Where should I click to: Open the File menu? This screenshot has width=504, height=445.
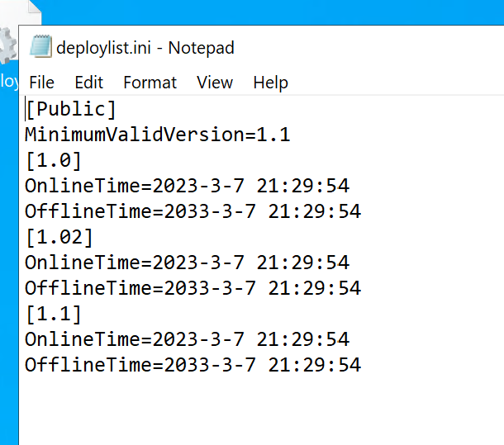41,83
